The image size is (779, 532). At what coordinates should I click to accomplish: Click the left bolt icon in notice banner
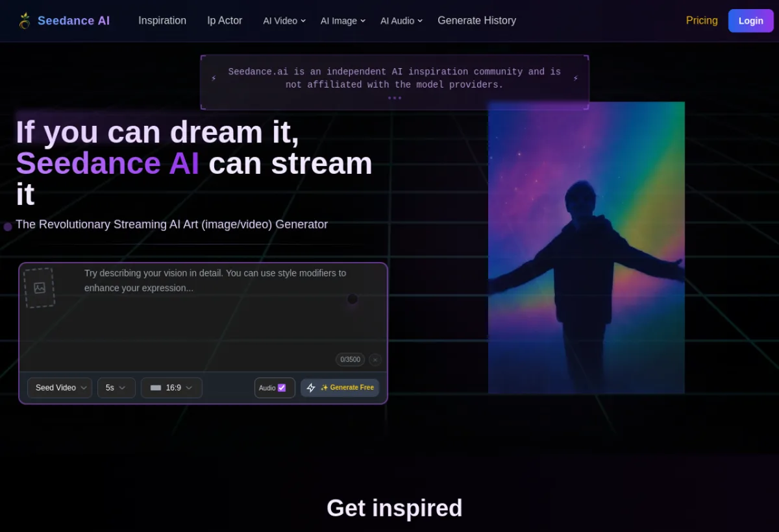tap(214, 79)
